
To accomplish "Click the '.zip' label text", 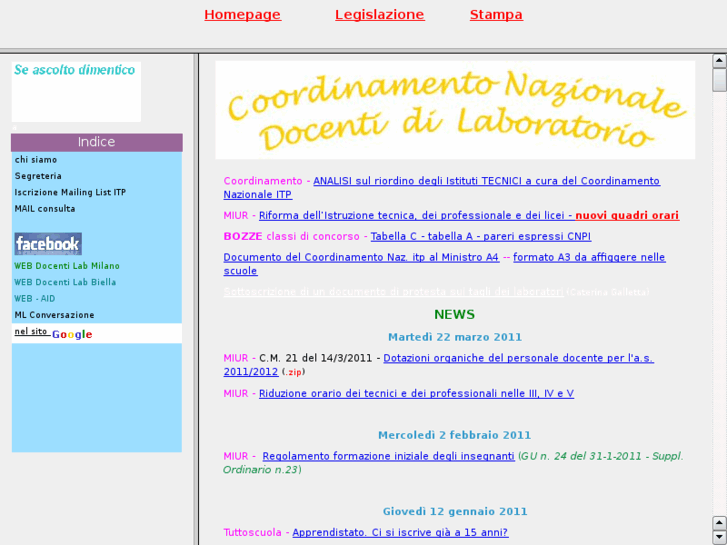I will pyautogui.click(x=293, y=372).
